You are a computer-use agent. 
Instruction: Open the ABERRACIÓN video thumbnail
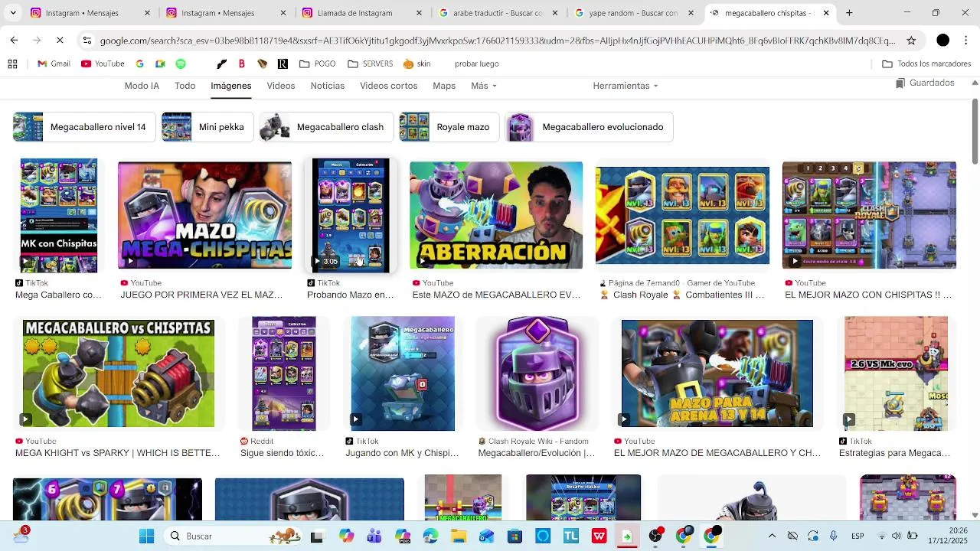point(496,215)
